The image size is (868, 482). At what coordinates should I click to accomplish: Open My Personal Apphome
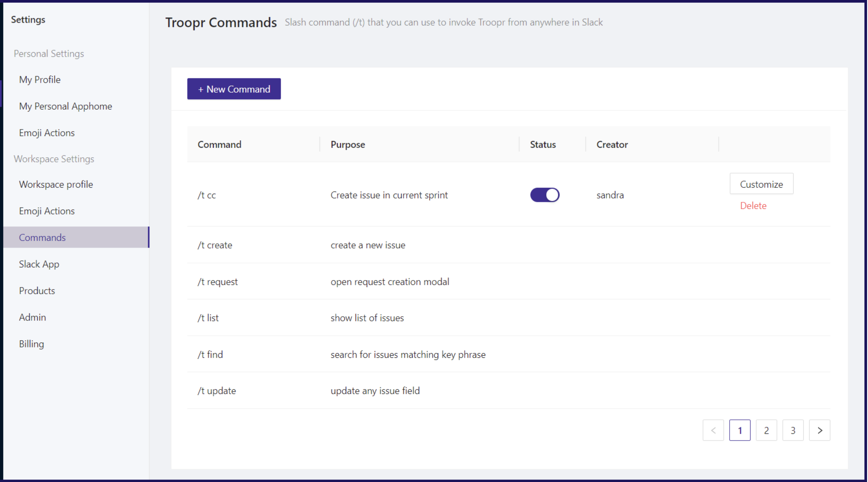65,106
